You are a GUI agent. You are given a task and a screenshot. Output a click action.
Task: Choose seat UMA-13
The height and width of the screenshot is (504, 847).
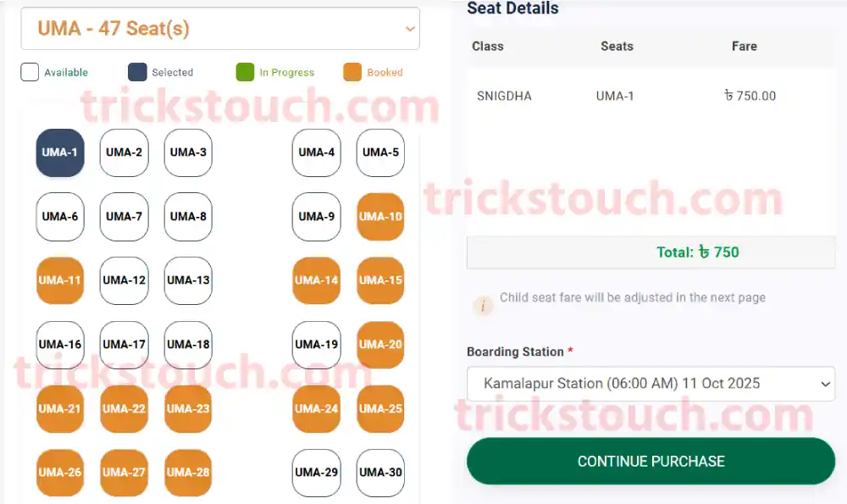[188, 280]
